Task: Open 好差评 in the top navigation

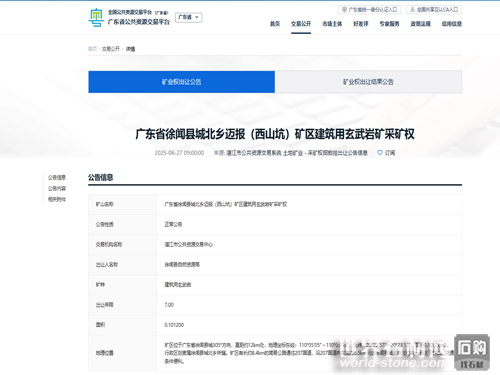Action: pos(361,24)
